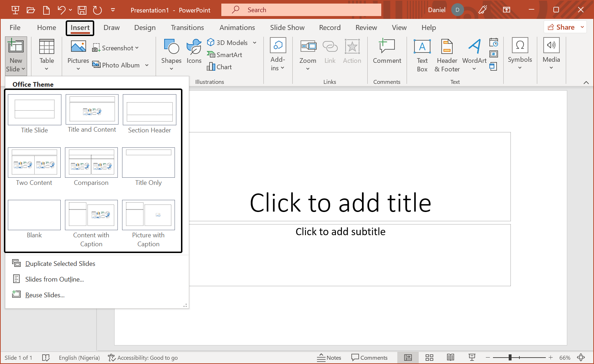Open Header & Footer settings
Image resolution: width=594 pixels, height=364 pixels.
[447, 55]
